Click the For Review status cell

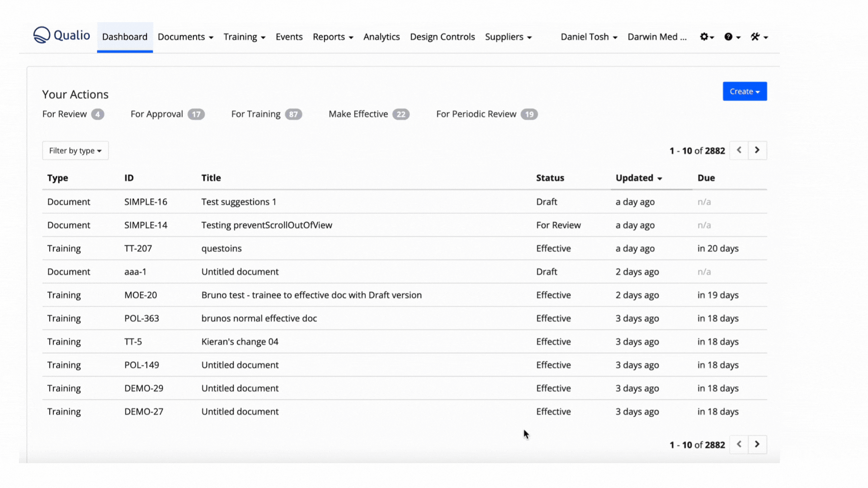click(x=558, y=225)
